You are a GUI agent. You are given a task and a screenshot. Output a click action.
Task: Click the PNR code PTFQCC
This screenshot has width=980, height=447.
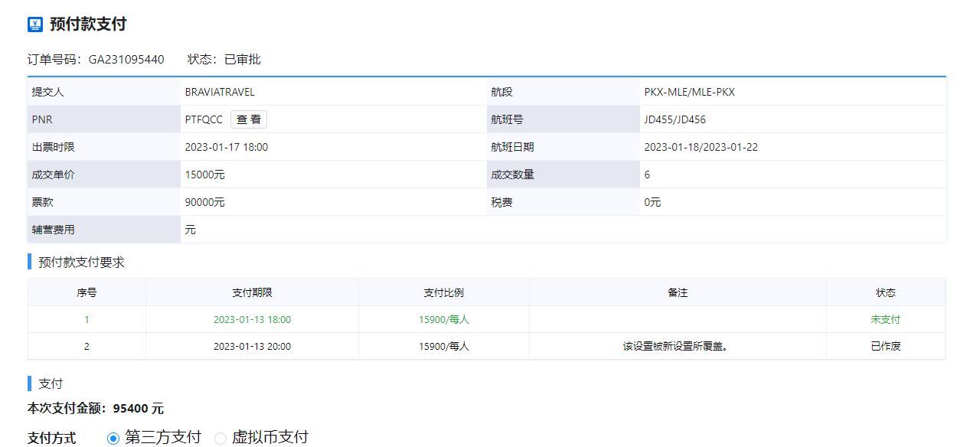click(204, 119)
